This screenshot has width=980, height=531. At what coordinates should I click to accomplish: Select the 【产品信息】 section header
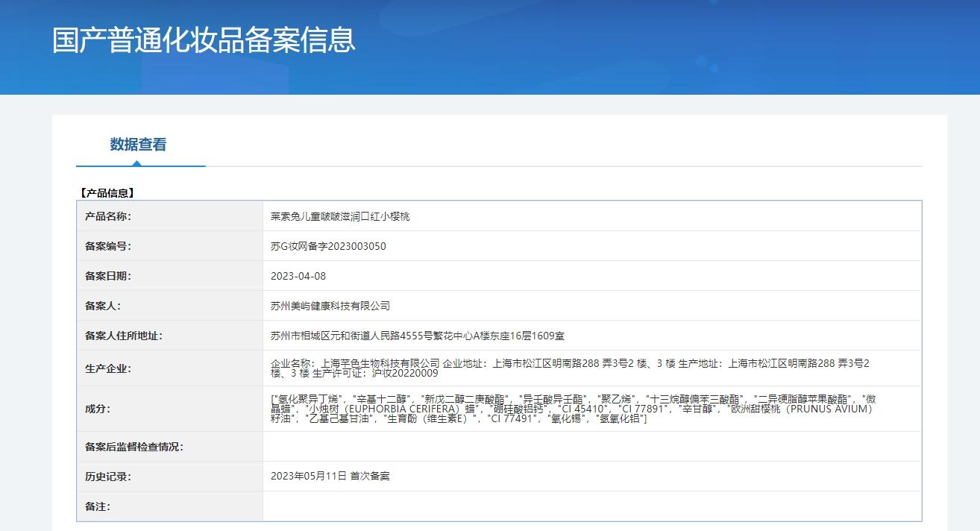click(x=107, y=193)
